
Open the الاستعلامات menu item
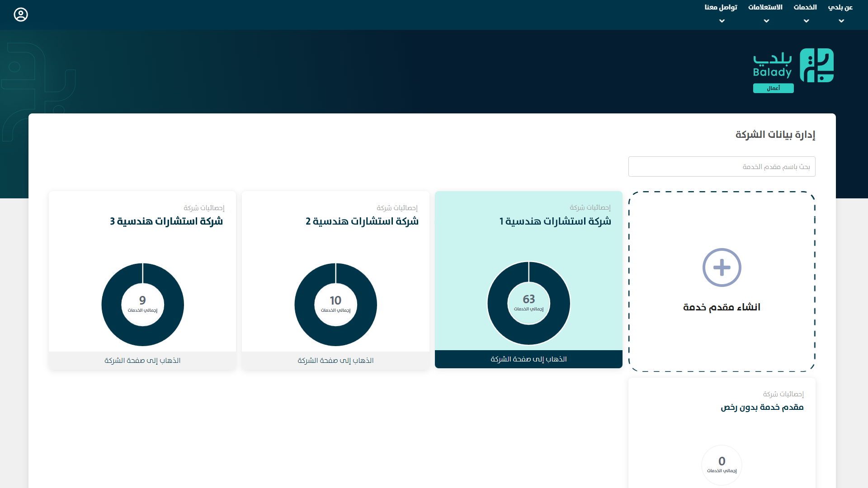[765, 7]
